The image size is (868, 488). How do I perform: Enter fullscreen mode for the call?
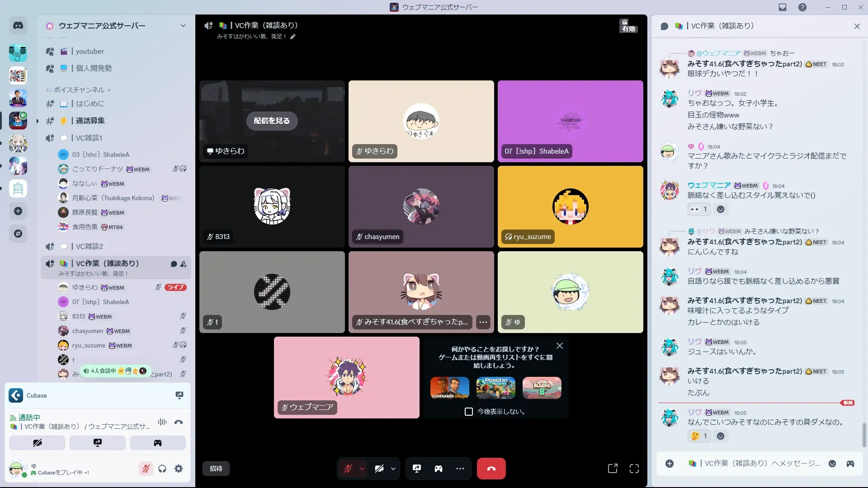pos(634,469)
